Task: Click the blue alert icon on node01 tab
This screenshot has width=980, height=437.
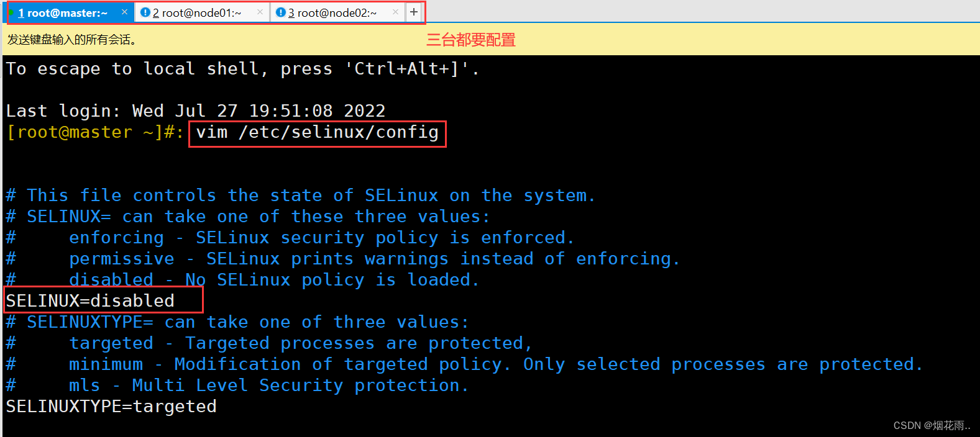Action: tap(145, 12)
